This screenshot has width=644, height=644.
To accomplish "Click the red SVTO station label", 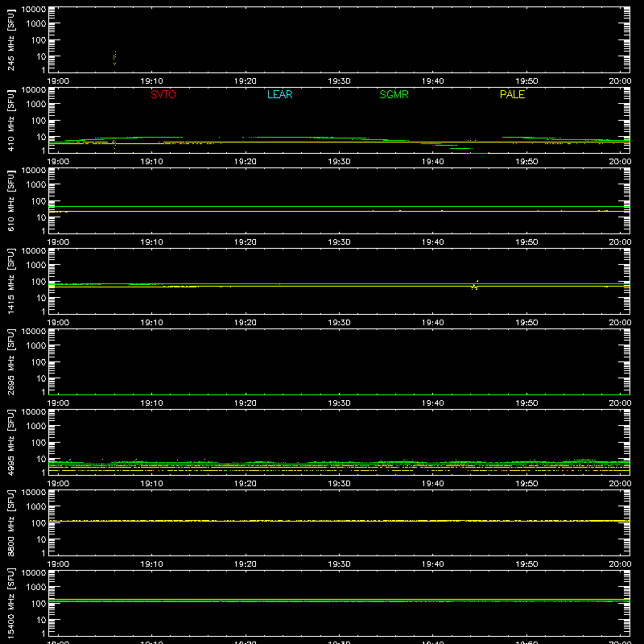I will point(163,94).
